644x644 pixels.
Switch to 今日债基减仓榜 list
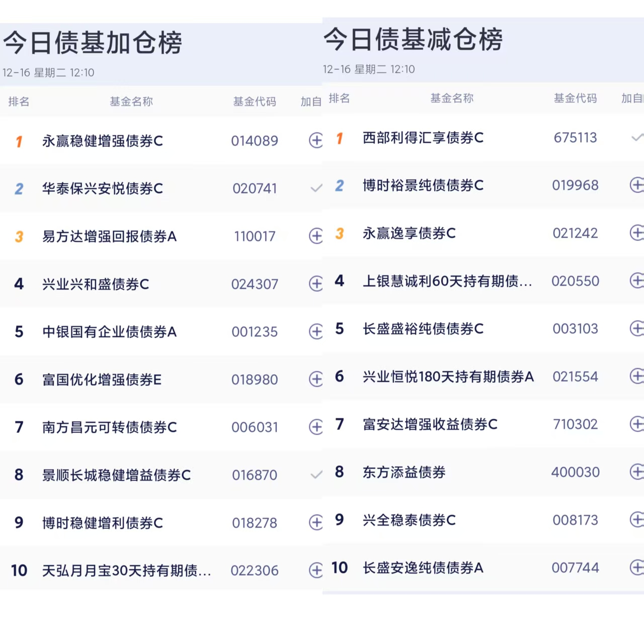coord(413,40)
